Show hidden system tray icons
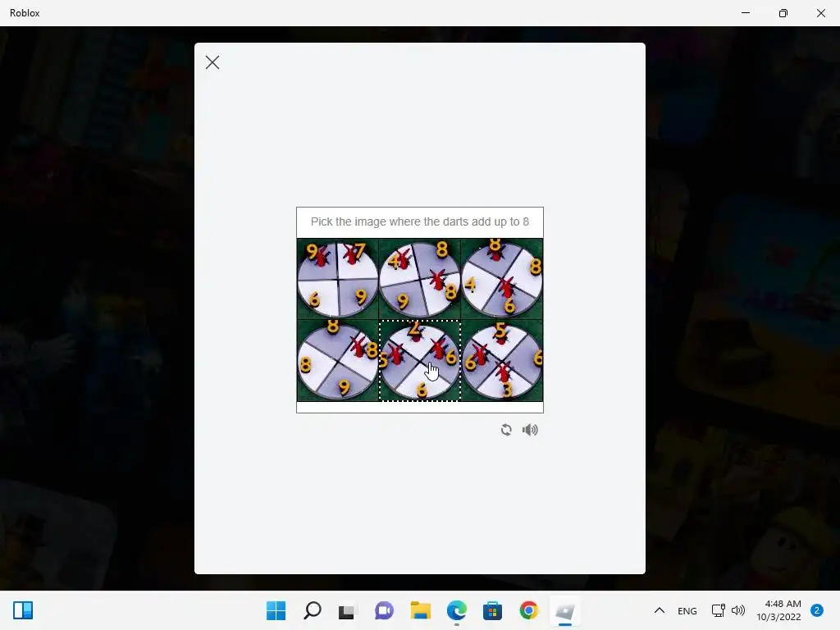Image resolution: width=840 pixels, height=630 pixels. click(x=660, y=610)
